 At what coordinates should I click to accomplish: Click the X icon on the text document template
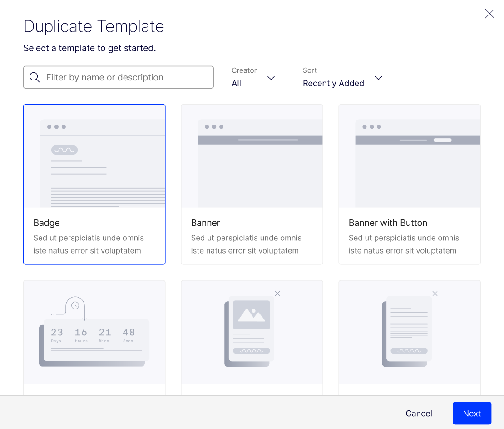[435, 294]
